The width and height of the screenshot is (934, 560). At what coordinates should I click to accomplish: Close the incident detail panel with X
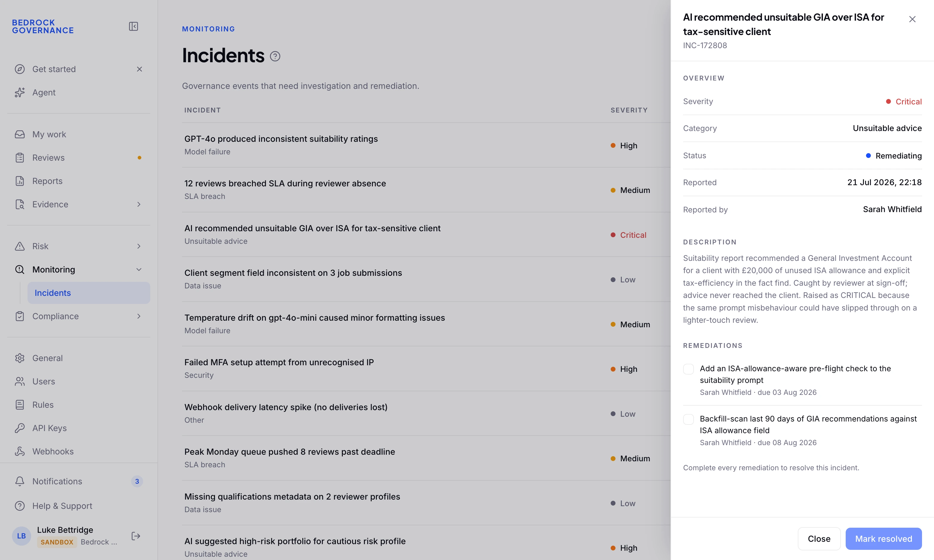[x=912, y=19]
